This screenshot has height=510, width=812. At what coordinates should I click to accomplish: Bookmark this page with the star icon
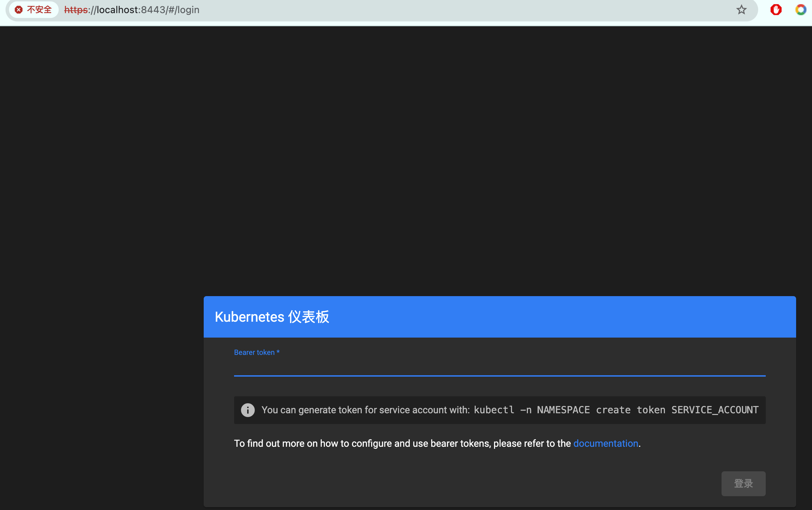pyautogui.click(x=741, y=10)
